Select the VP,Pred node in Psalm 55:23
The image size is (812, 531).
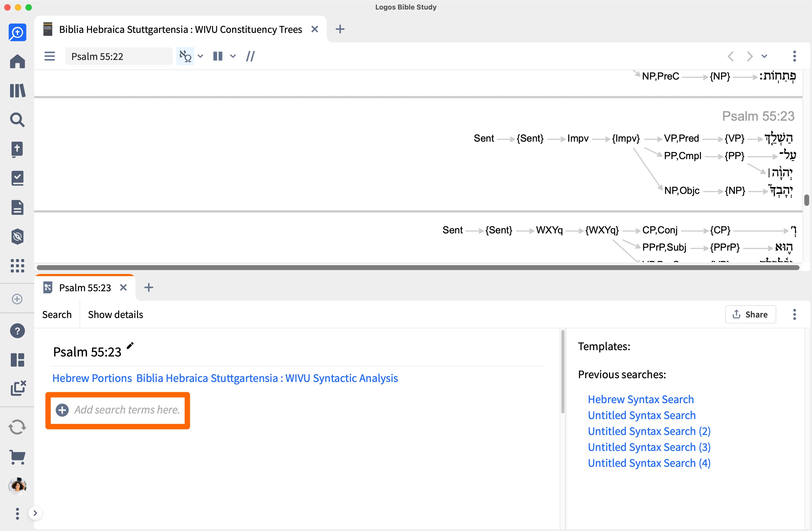click(x=681, y=138)
